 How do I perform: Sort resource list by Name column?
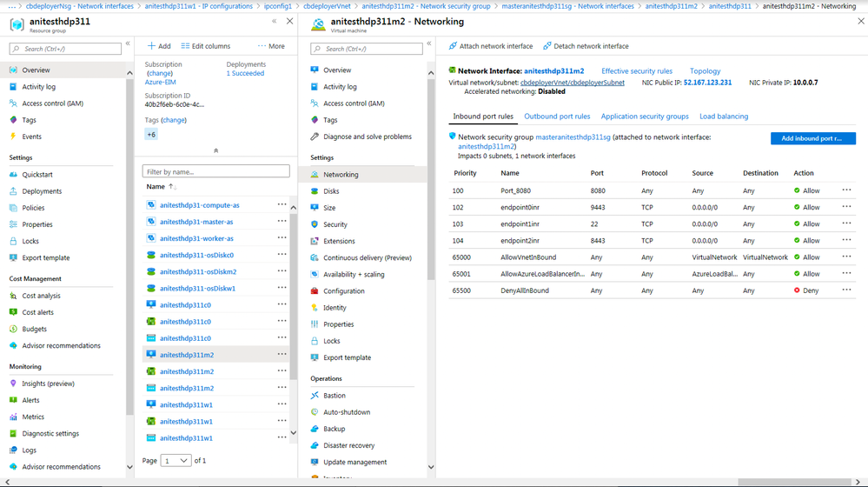[x=161, y=187]
